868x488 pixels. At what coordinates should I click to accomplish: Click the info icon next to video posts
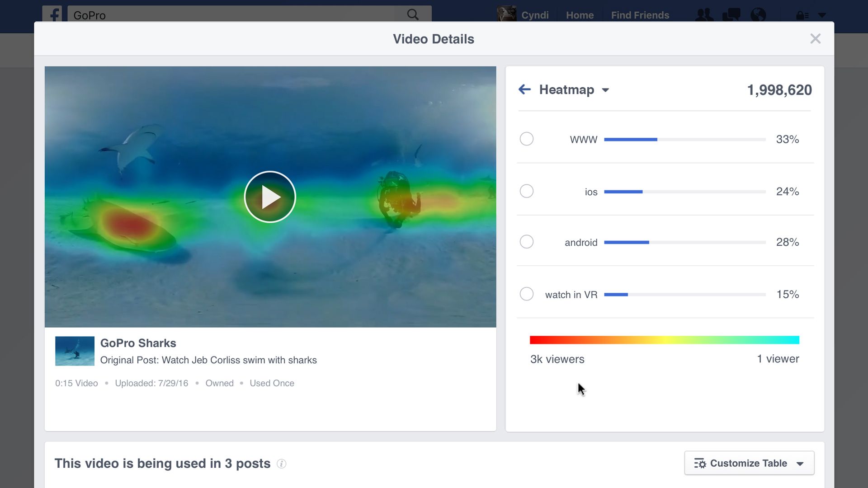tap(281, 463)
